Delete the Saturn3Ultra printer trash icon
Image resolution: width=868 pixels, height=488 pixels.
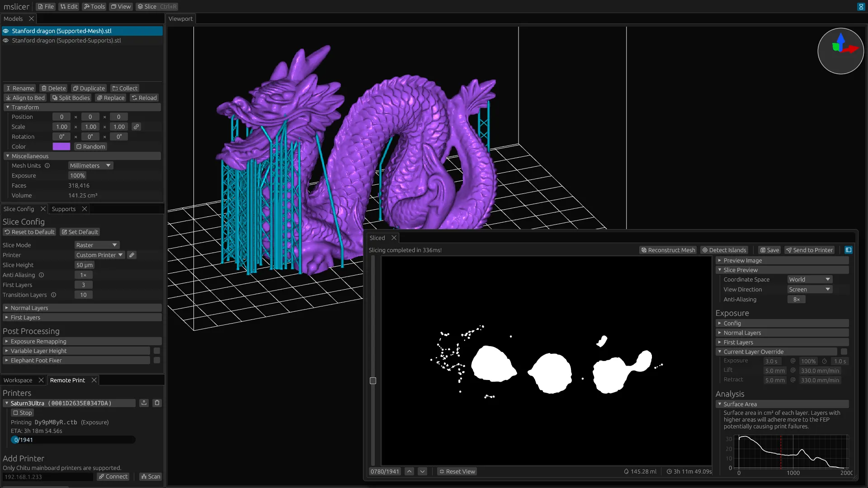[x=157, y=403]
